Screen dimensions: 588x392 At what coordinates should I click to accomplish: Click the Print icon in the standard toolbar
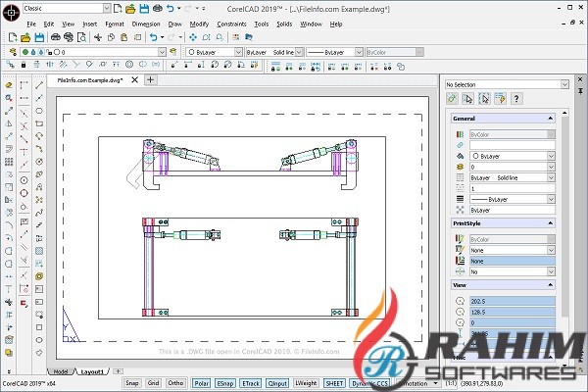point(56,37)
